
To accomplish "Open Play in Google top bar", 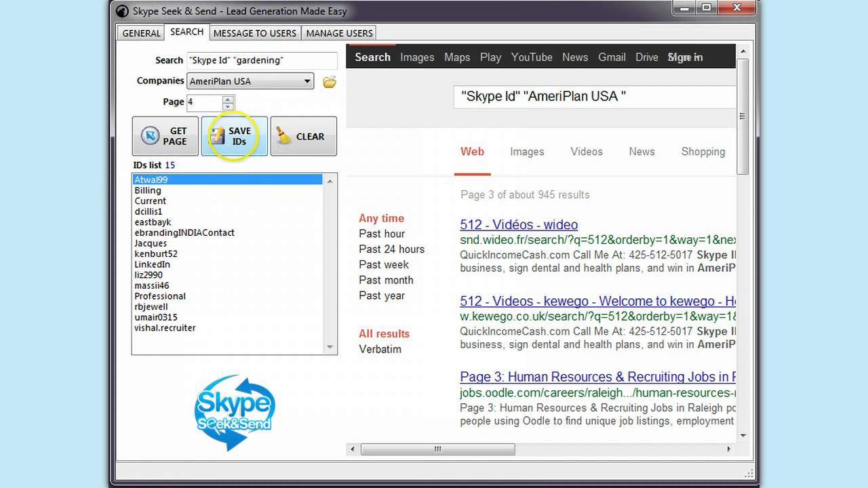I will point(490,57).
